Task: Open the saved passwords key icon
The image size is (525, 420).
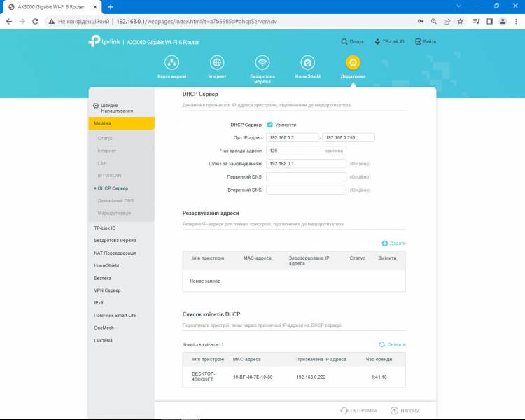Action: point(421,22)
